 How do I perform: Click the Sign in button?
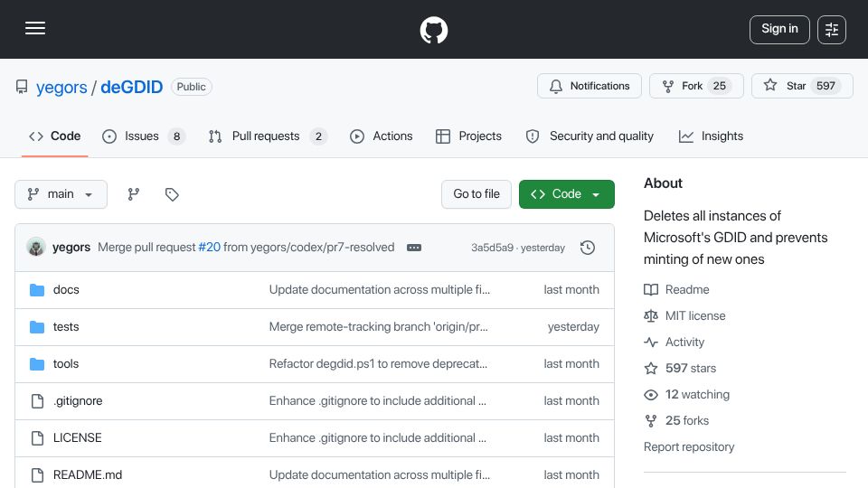click(x=779, y=29)
